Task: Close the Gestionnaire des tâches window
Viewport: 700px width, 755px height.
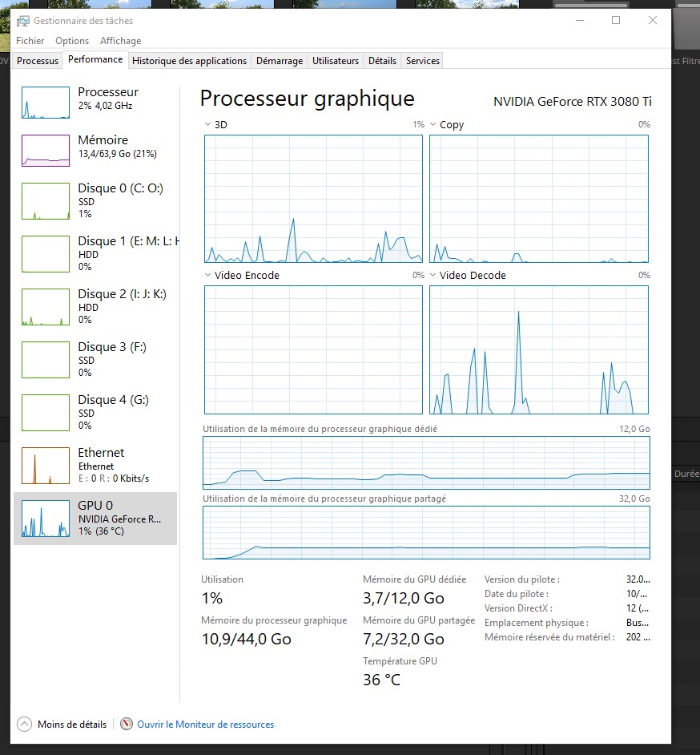Action: pyautogui.click(x=653, y=20)
